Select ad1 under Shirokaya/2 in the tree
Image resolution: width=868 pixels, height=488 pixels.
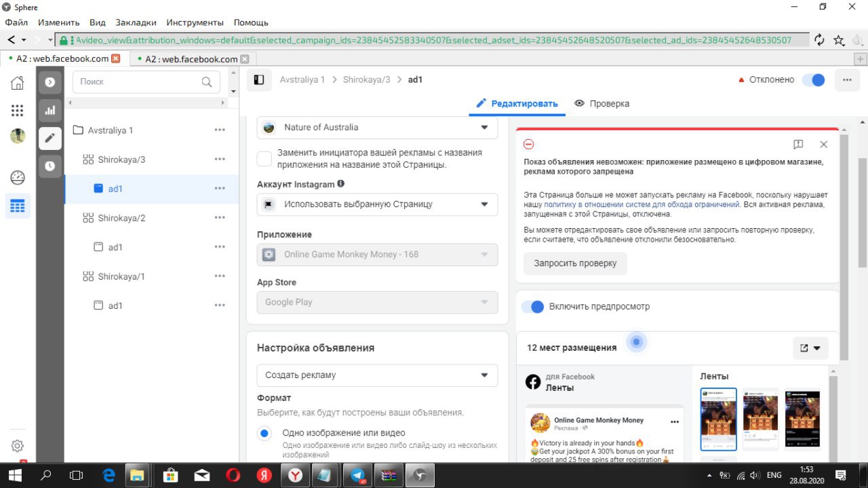click(x=115, y=247)
